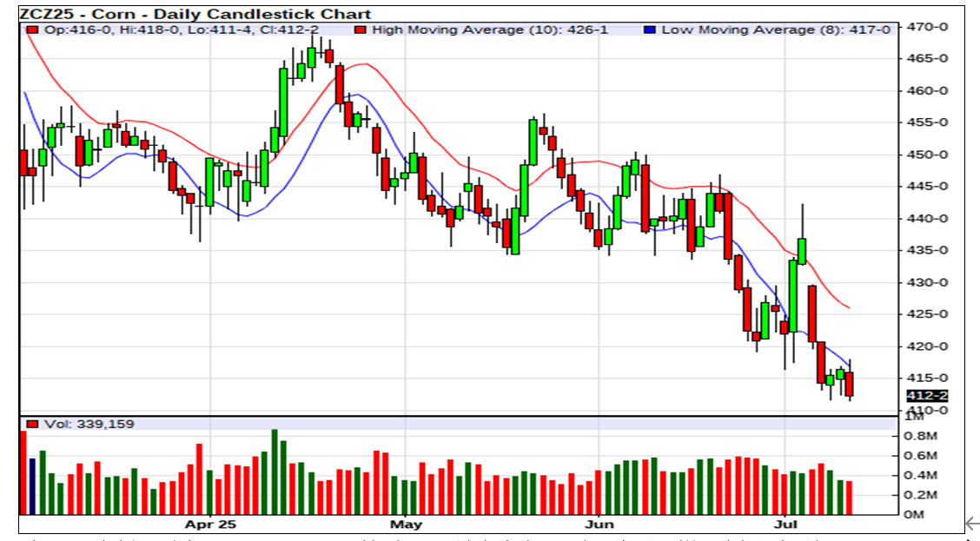Click the Low Moving Average (8) legend text

point(776,30)
